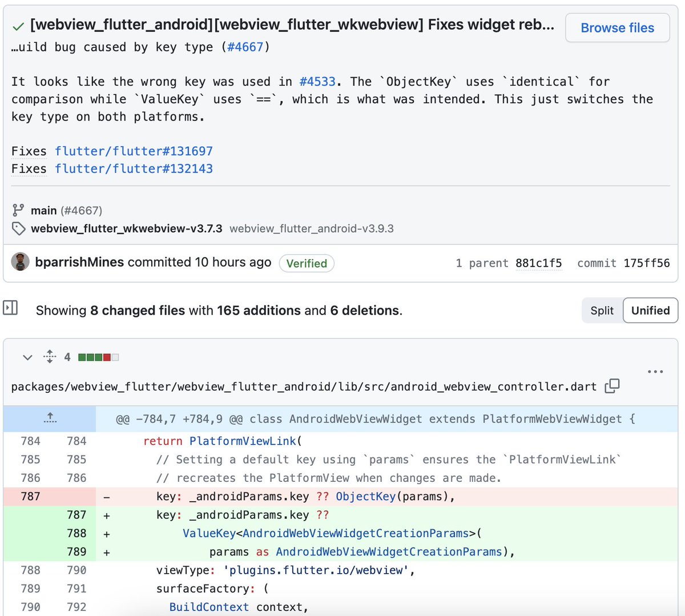Open pull request #4667 link in title
This screenshot has width=685, height=616.
click(245, 47)
